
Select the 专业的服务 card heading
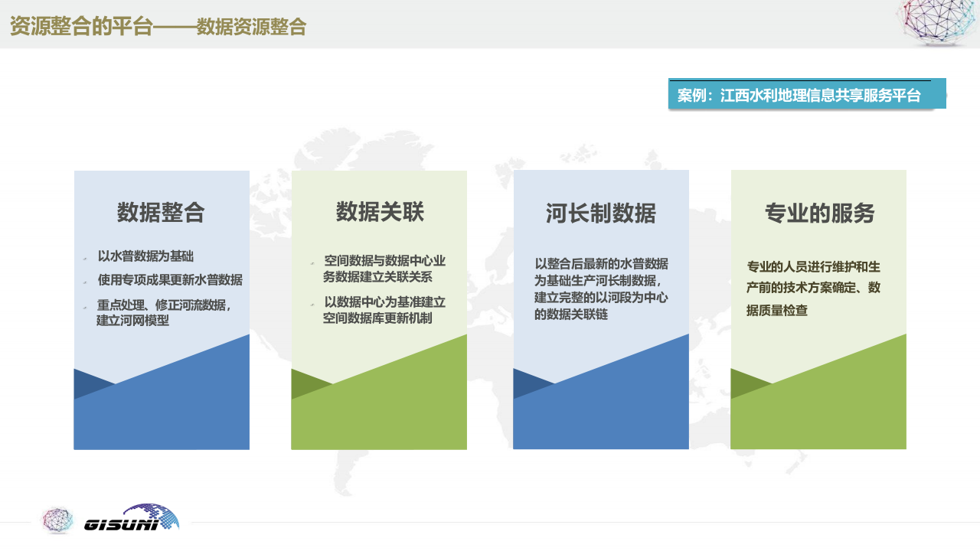click(819, 213)
